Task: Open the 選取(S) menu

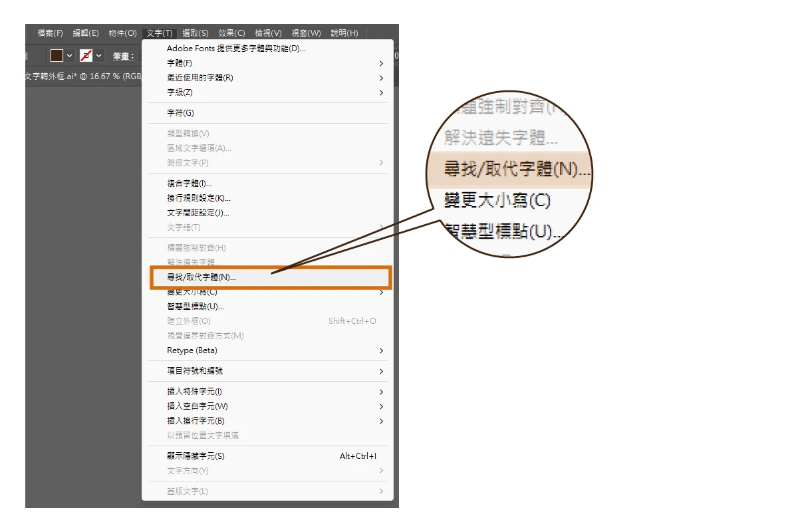Action: click(196, 33)
